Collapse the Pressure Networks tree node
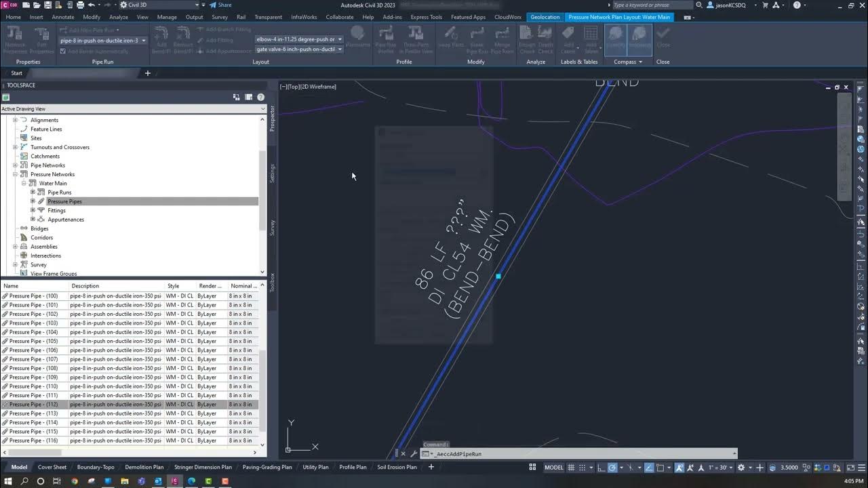 click(x=16, y=174)
